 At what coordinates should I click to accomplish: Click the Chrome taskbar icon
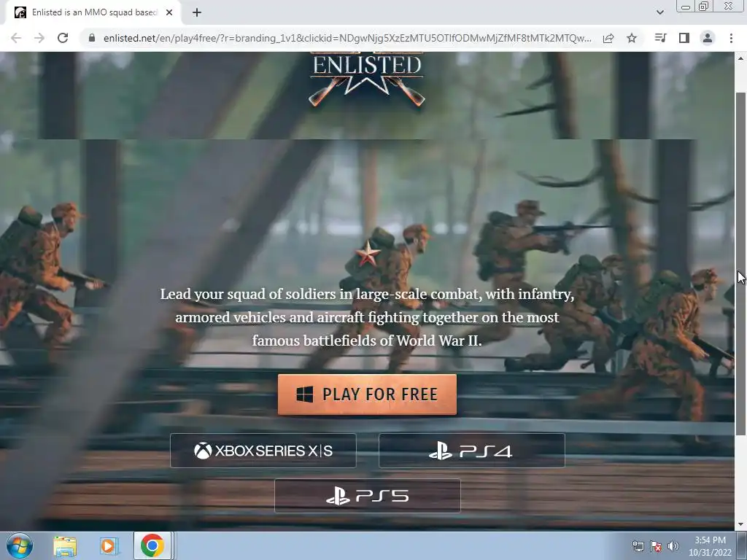point(152,545)
